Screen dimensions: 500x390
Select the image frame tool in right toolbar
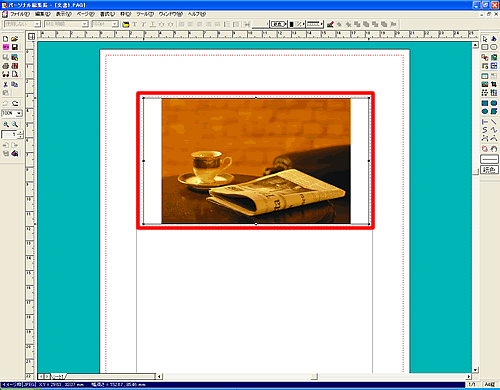tap(485, 84)
